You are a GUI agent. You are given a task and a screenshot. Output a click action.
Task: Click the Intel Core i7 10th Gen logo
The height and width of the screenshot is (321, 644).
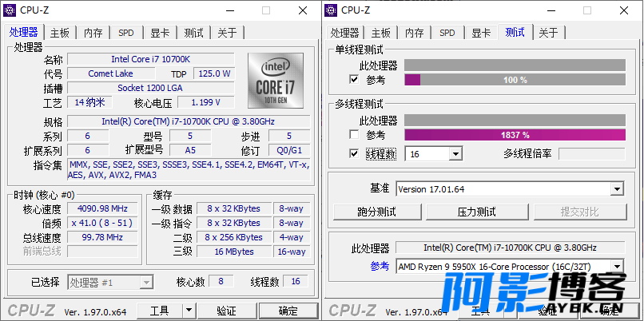[276, 81]
